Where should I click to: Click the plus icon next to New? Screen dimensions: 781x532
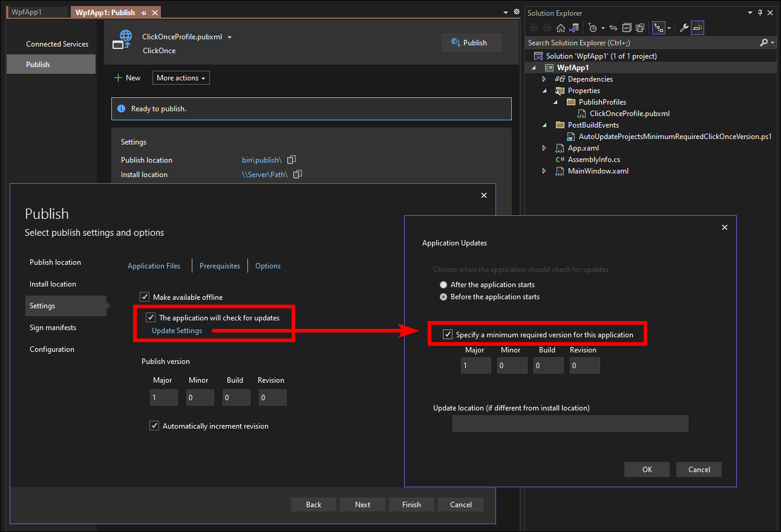pyautogui.click(x=119, y=78)
